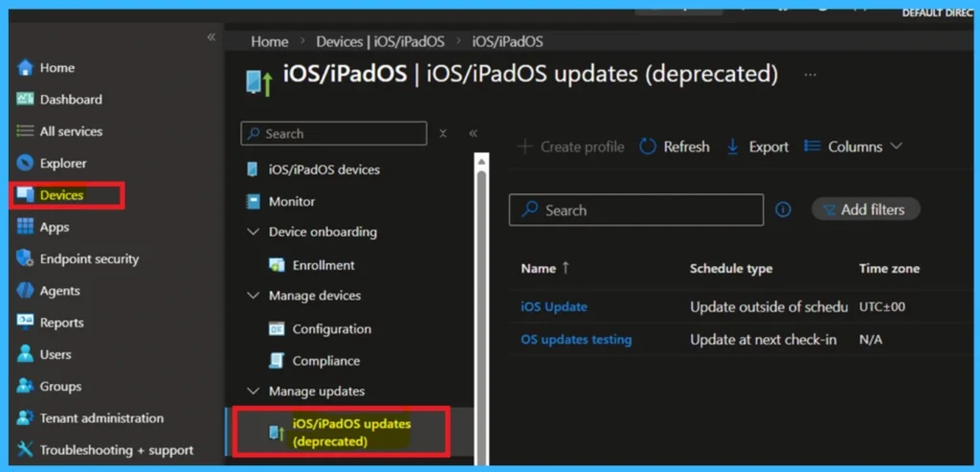Collapse the Manage devices section
980x472 pixels.
tap(253, 295)
